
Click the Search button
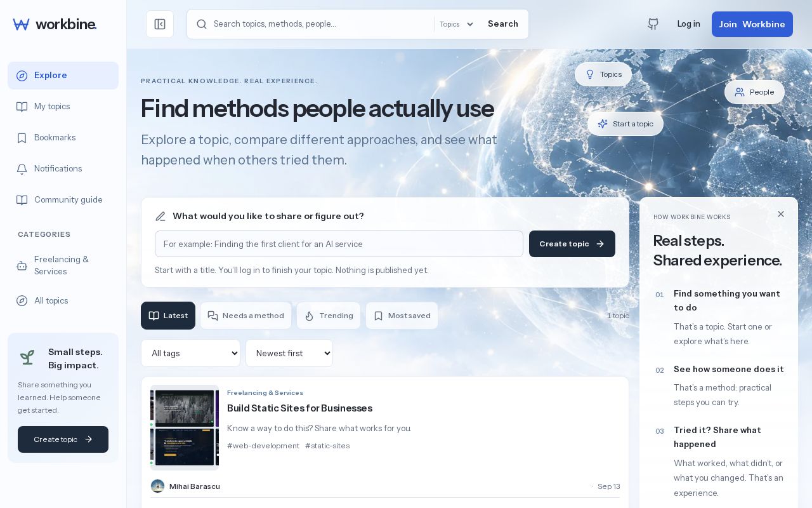[503, 24]
